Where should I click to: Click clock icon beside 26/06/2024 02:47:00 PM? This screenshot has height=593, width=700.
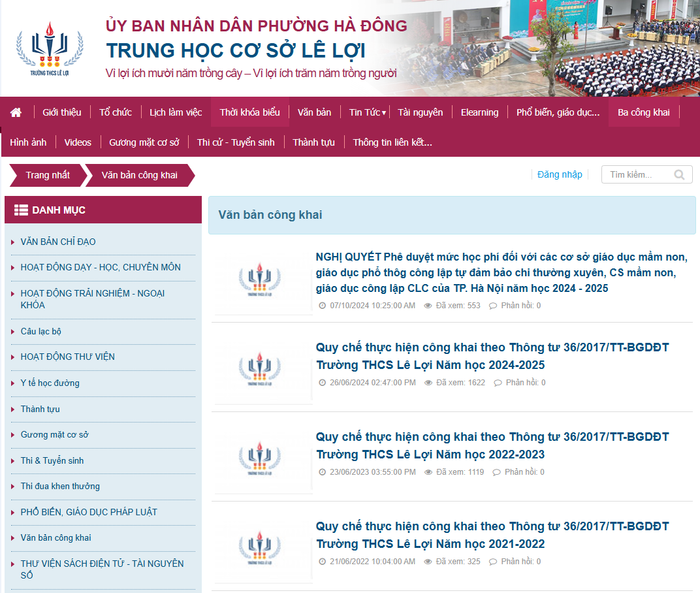coord(322,383)
